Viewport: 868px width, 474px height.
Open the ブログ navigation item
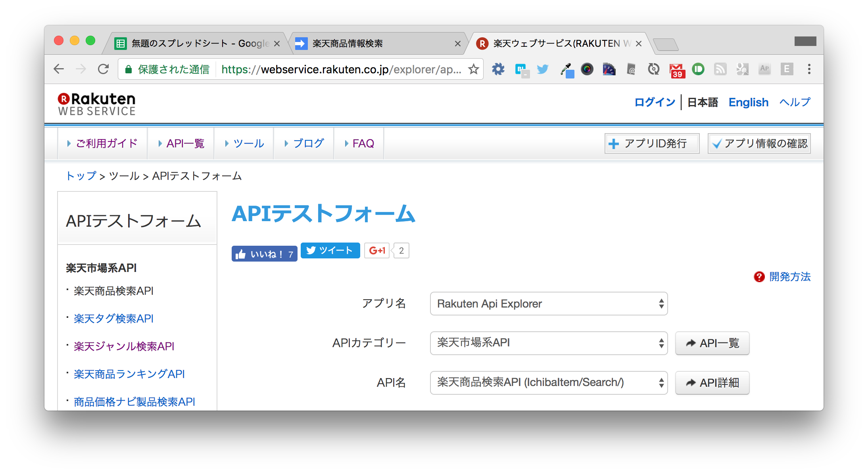(x=304, y=143)
